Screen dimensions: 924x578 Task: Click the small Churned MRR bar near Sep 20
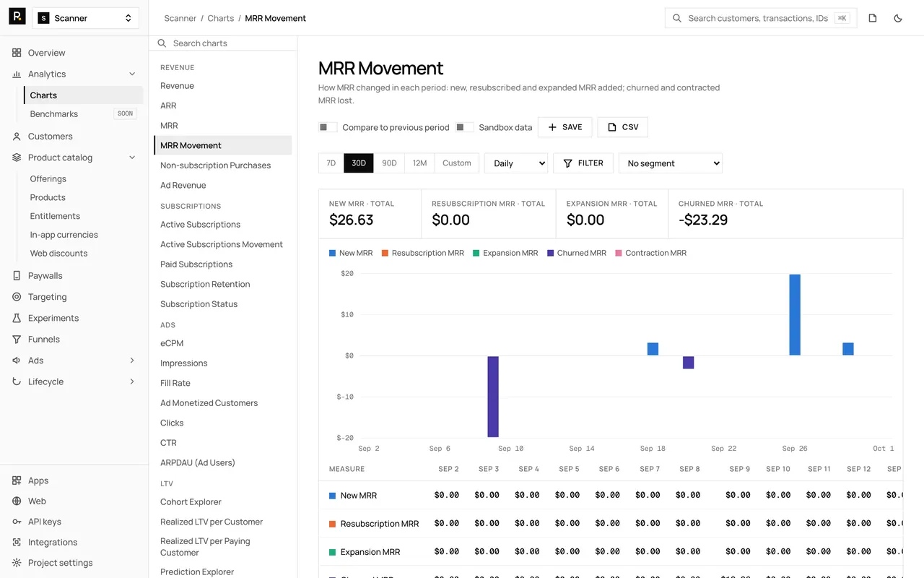click(689, 363)
